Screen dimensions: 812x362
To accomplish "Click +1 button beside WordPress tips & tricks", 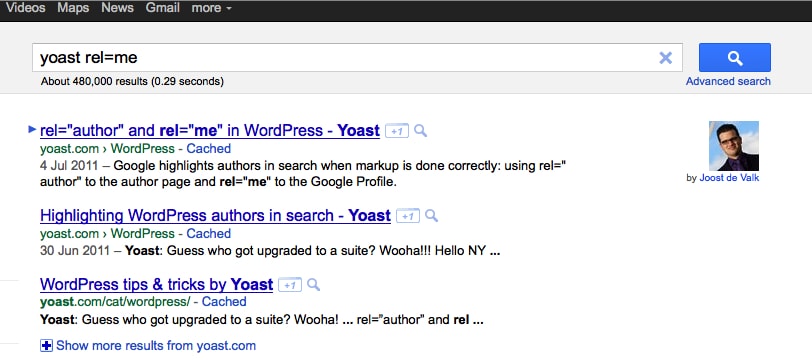I will (290, 285).
